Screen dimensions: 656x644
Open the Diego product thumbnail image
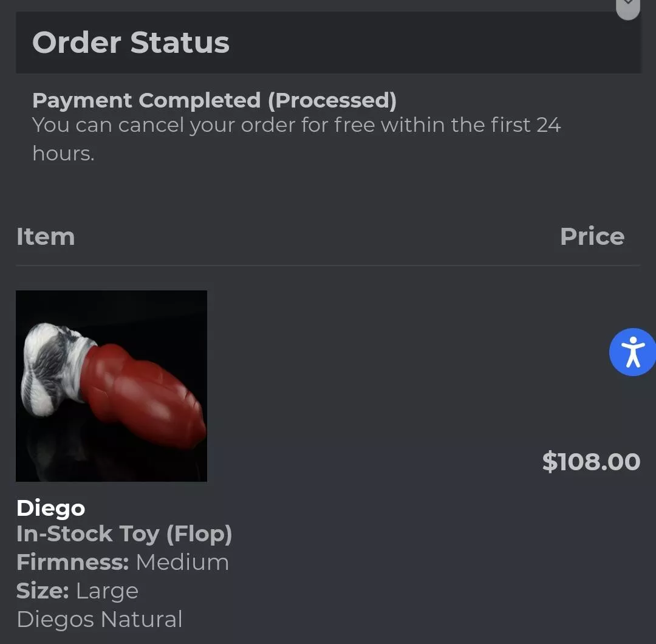111,386
